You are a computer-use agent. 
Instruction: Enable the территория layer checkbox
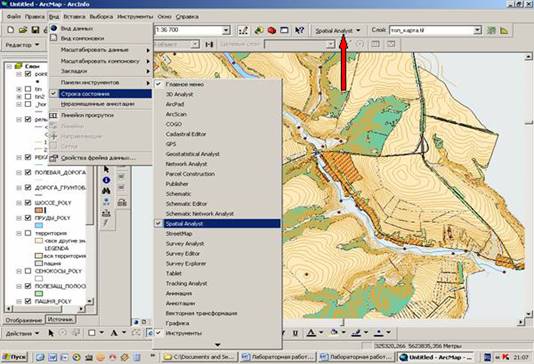tap(28, 233)
